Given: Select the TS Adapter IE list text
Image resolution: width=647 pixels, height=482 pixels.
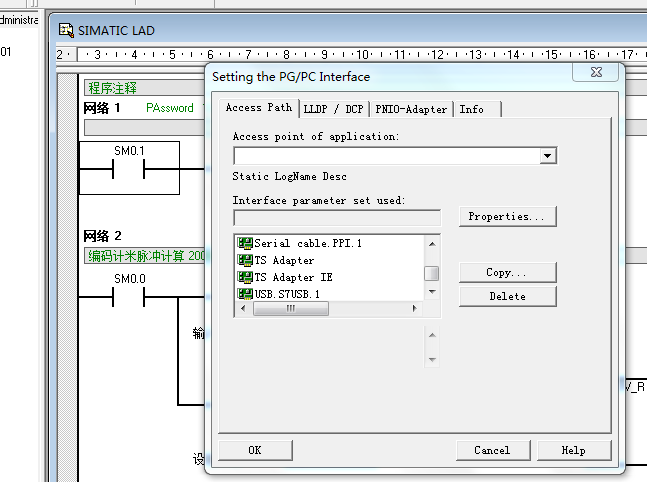Looking at the screenshot, I should click(293, 277).
